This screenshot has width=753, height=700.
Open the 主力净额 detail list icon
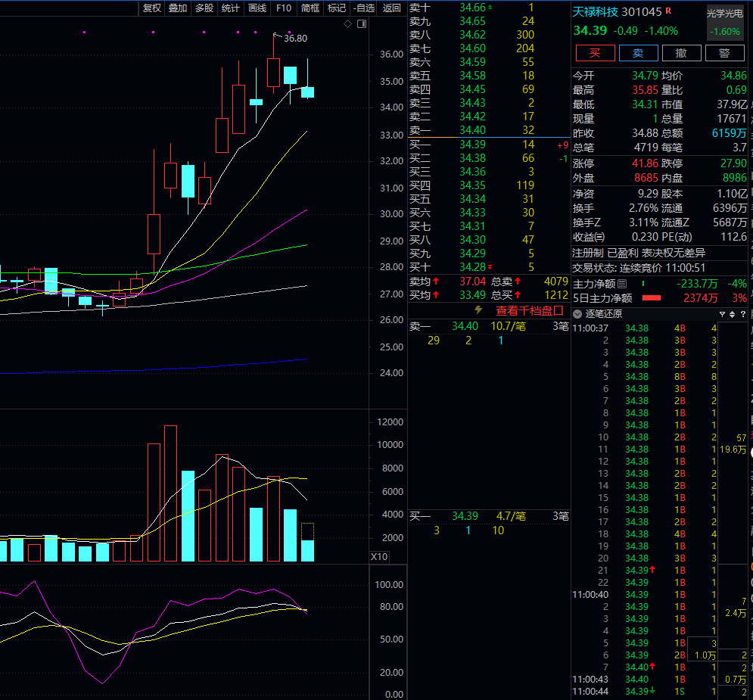click(622, 284)
